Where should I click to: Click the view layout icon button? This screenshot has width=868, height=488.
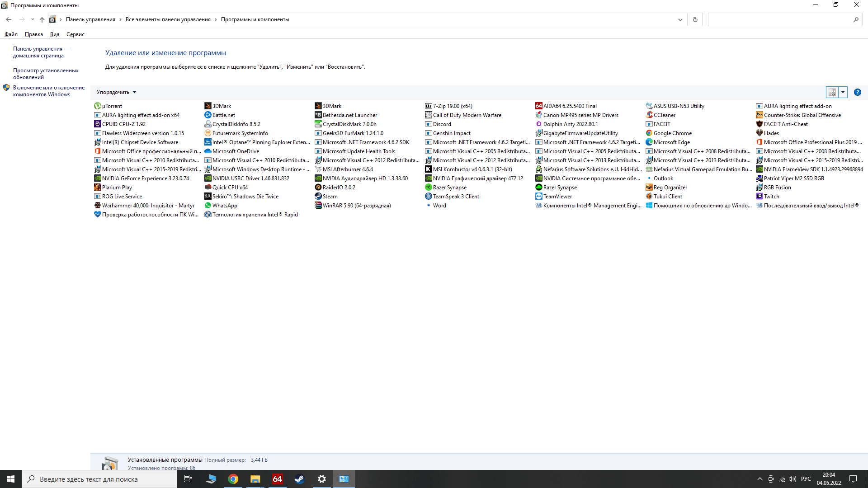[x=832, y=92]
